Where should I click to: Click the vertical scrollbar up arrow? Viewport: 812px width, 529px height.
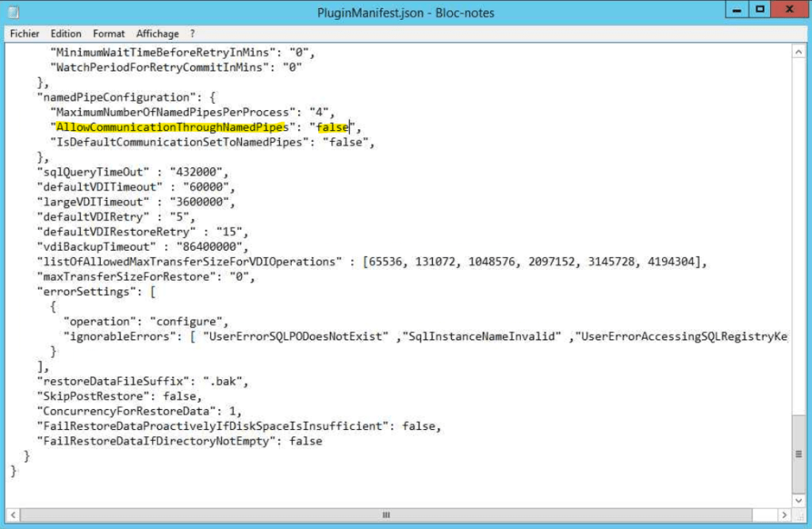799,51
